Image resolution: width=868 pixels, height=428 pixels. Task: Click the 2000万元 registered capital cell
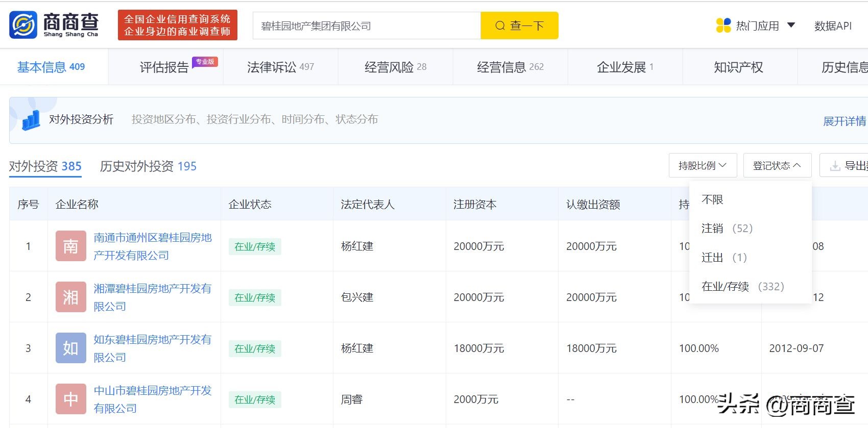click(x=476, y=399)
